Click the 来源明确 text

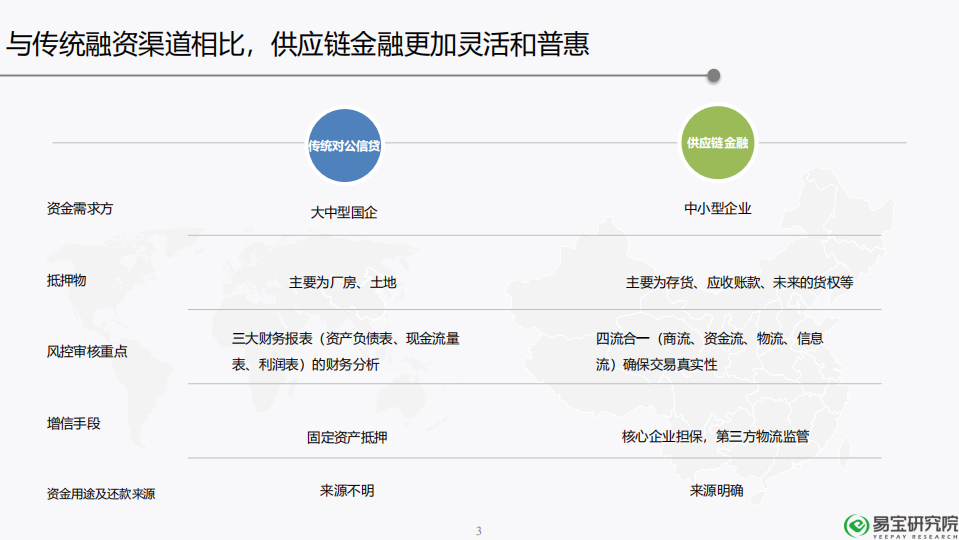coord(716,490)
